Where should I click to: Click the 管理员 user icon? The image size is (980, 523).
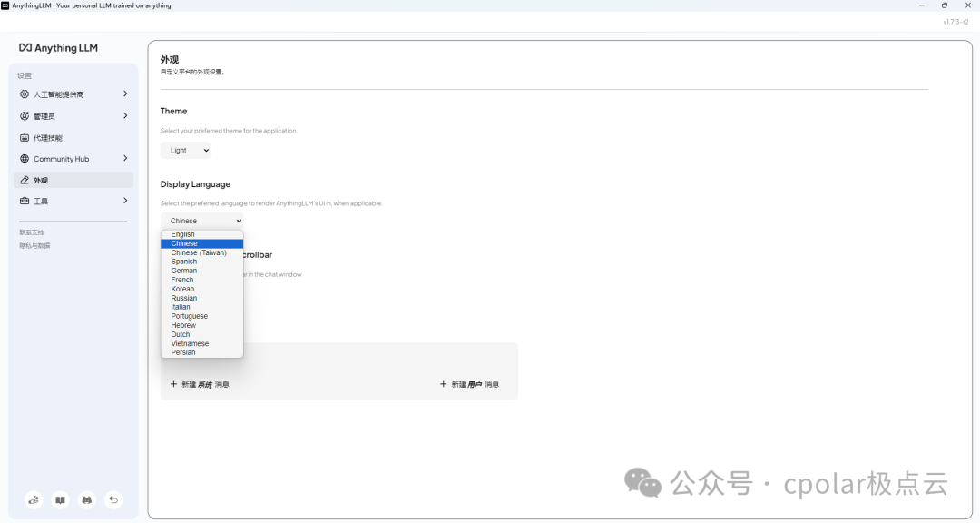coord(24,115)
